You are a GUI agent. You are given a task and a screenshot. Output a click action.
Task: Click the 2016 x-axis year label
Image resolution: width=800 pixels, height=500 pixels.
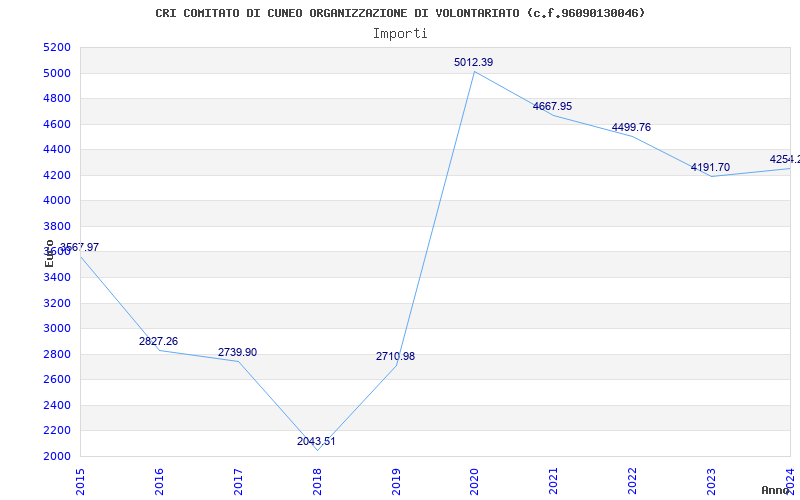(159, 482)
